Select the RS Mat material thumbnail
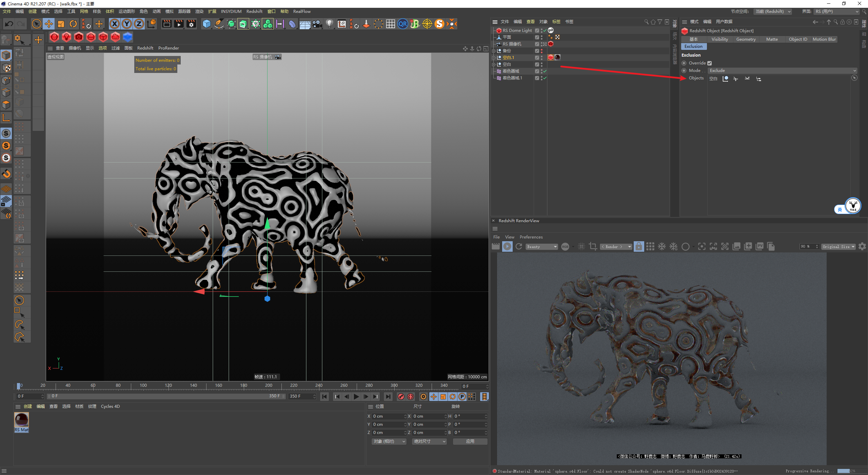 pyautogui.click(x=21, y=420)
